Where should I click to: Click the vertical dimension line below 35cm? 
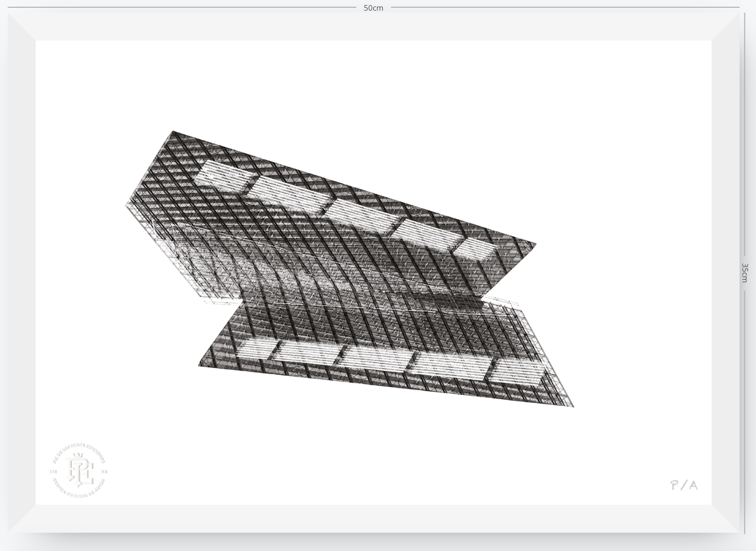point(745,410)
